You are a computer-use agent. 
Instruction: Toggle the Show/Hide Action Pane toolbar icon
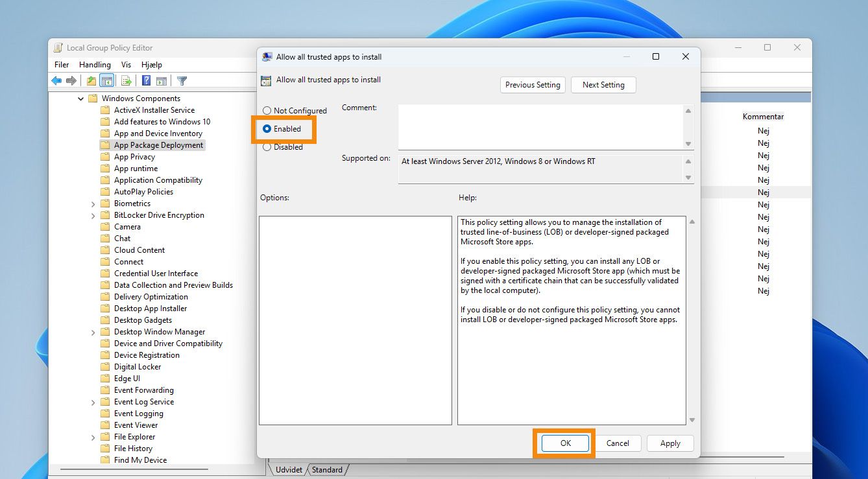(162, 81)
